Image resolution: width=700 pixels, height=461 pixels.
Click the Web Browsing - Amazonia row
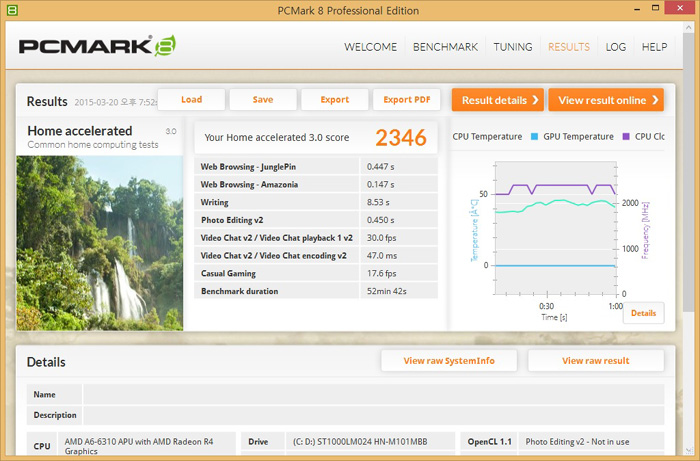coord(316,184)
